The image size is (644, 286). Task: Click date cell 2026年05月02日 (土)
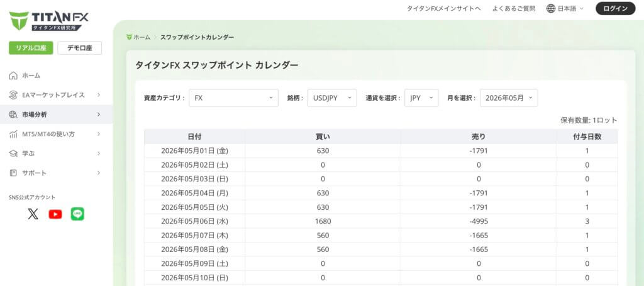tap(194, 165)
